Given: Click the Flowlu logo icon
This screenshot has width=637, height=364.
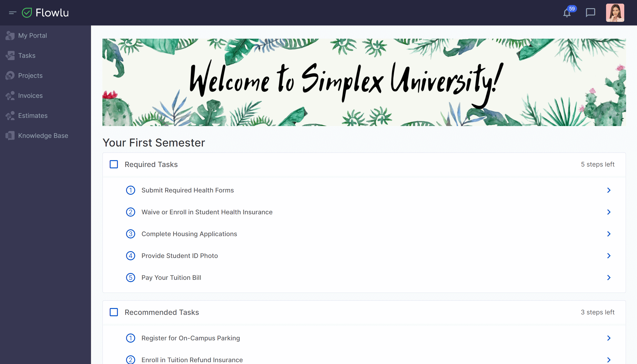Looking at the screenshot, I should tap(27, 12).
